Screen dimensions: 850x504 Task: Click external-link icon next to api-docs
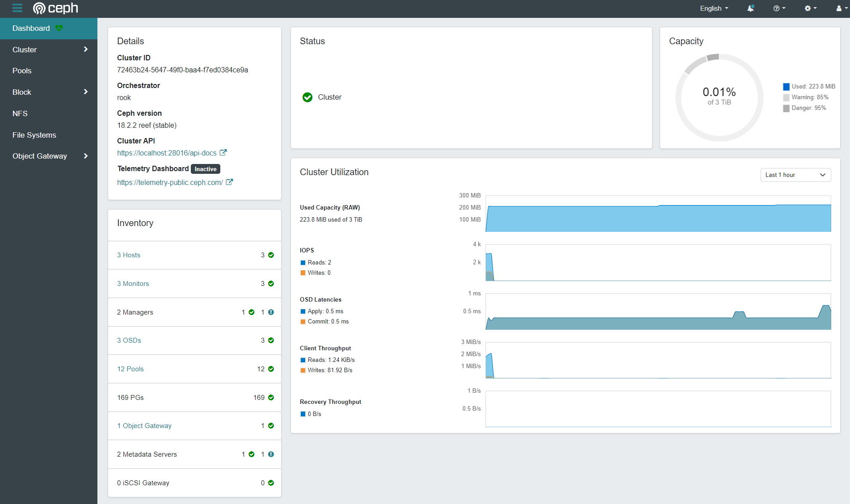pyautogui.click(x=223, y=152)
